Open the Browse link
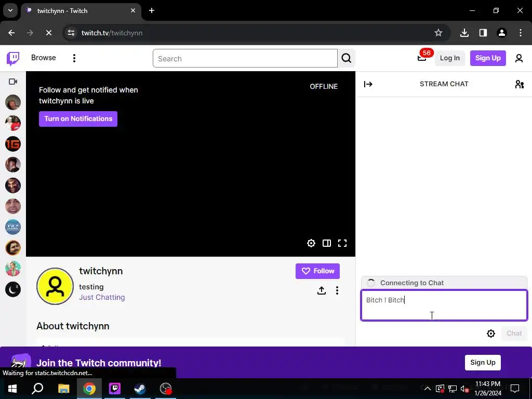Viewport: 532px width, 399px height. [44, 58]
